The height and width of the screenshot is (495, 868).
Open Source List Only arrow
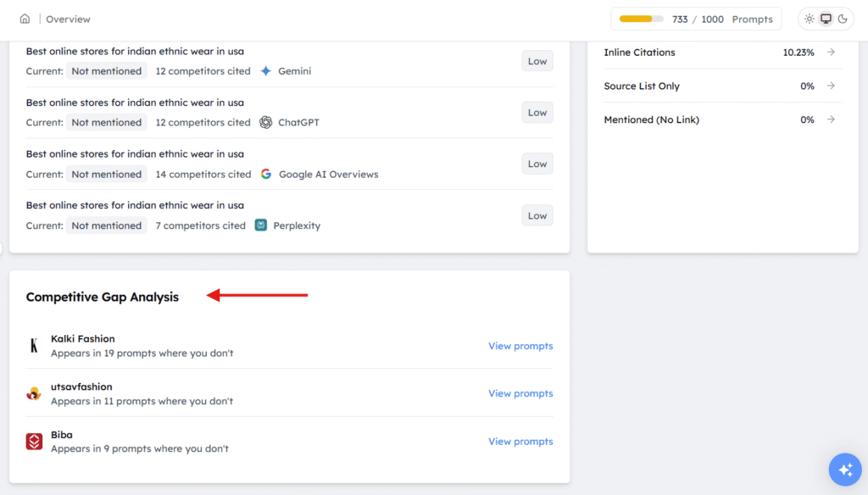[831, 86]
